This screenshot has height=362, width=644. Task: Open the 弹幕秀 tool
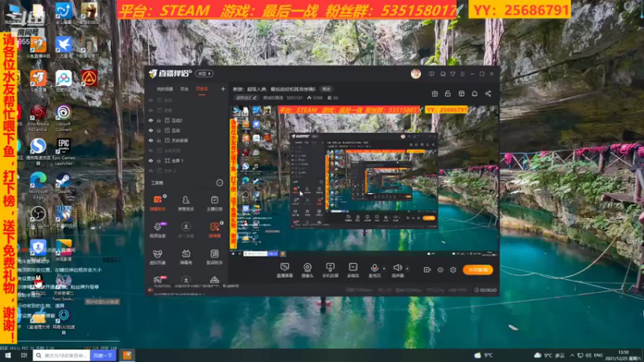point(186,257)
